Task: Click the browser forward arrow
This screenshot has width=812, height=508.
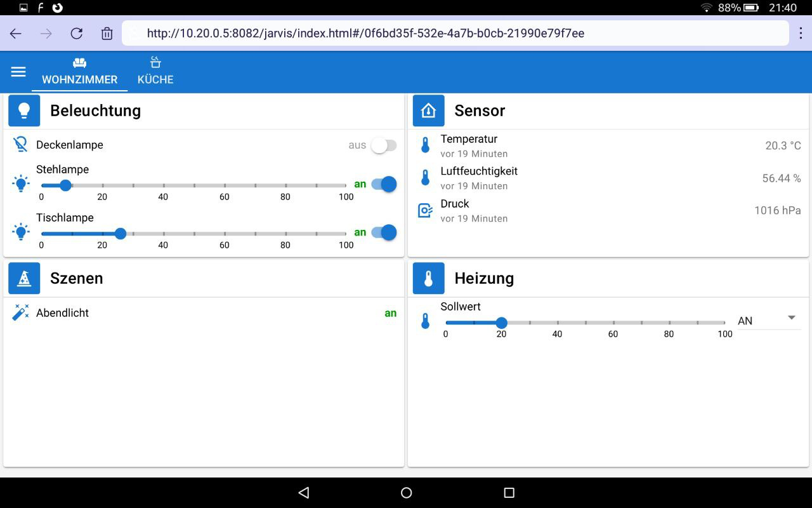Action: tap(46, 34)
